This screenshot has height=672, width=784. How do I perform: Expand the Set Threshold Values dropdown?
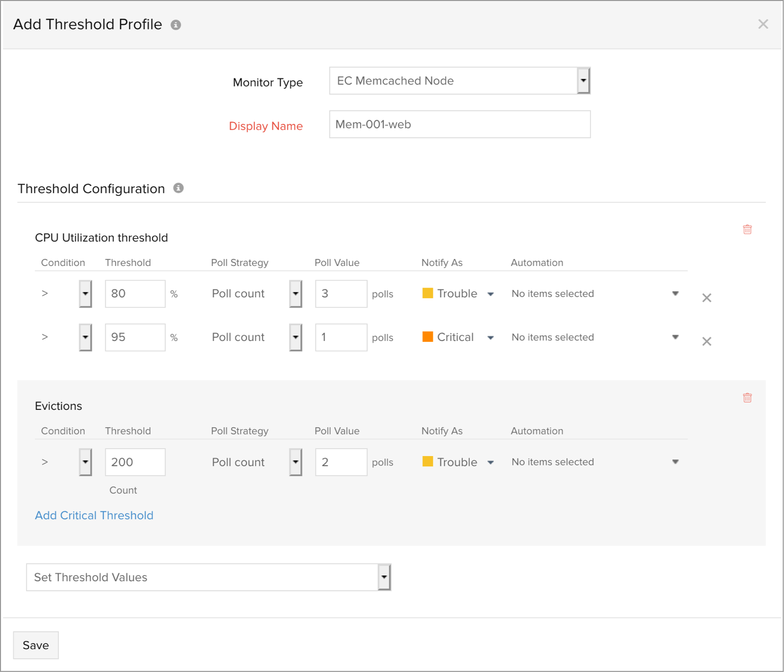384,577
